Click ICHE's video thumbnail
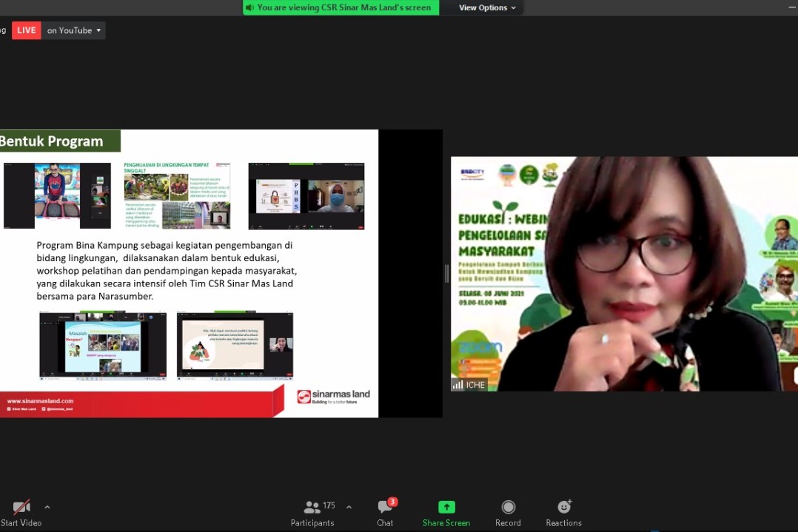 point(624,273)
